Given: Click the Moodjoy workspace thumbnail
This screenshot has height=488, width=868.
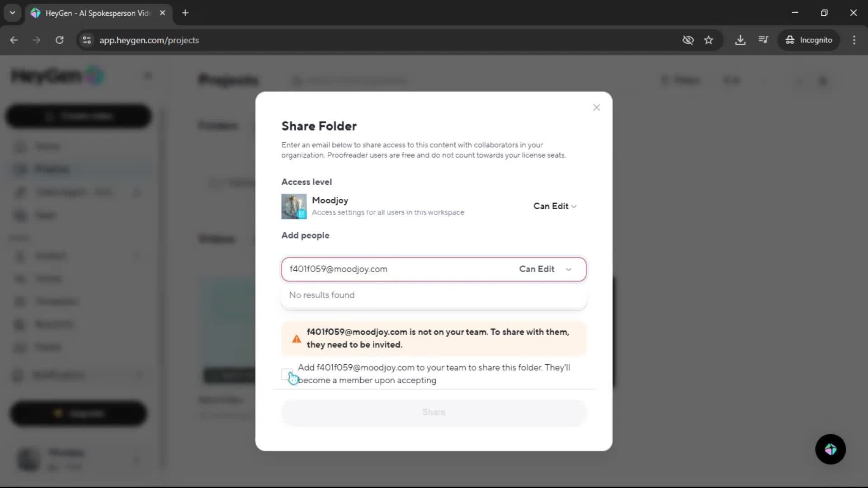Looking at the screenshot, I should [294, 206].
